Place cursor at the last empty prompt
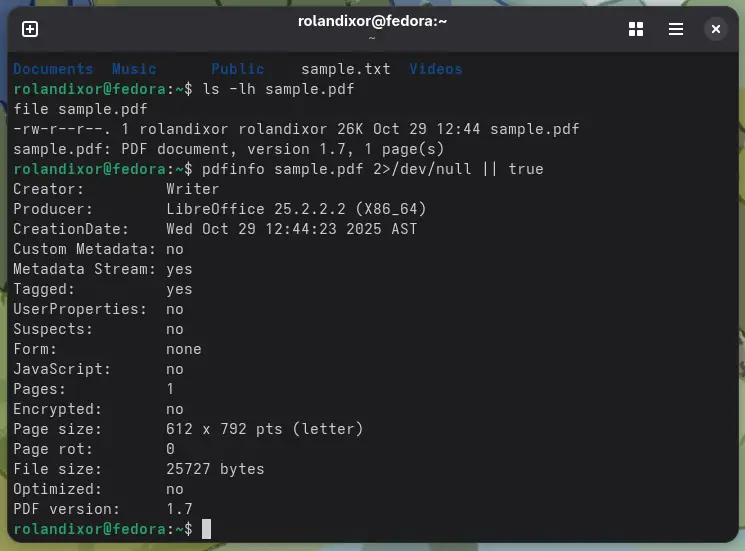Screen dimensions: 745x551 (206, 528)
